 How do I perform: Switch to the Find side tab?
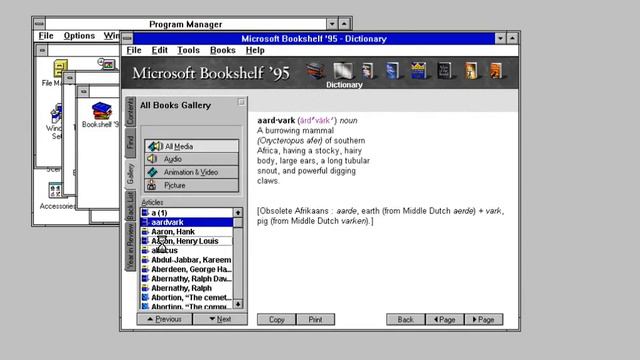pos(130,142)
